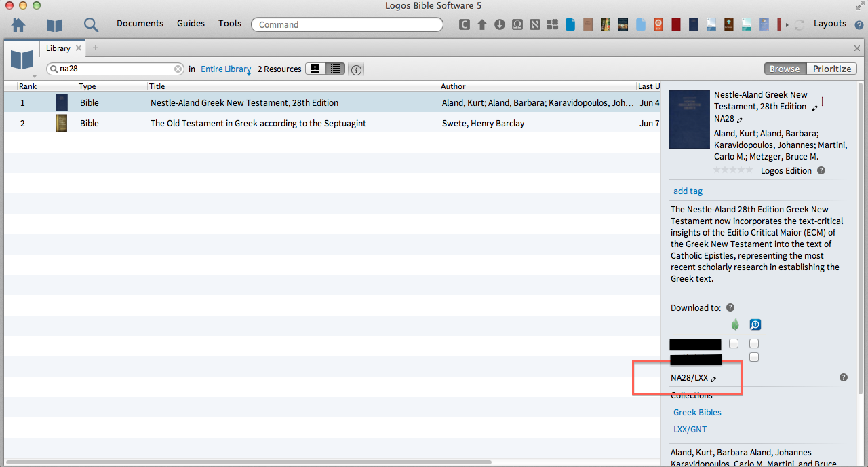Open the Help question mark beside Layouts
The height and width of the screenshot is (467, 868).
click(859, 25)
